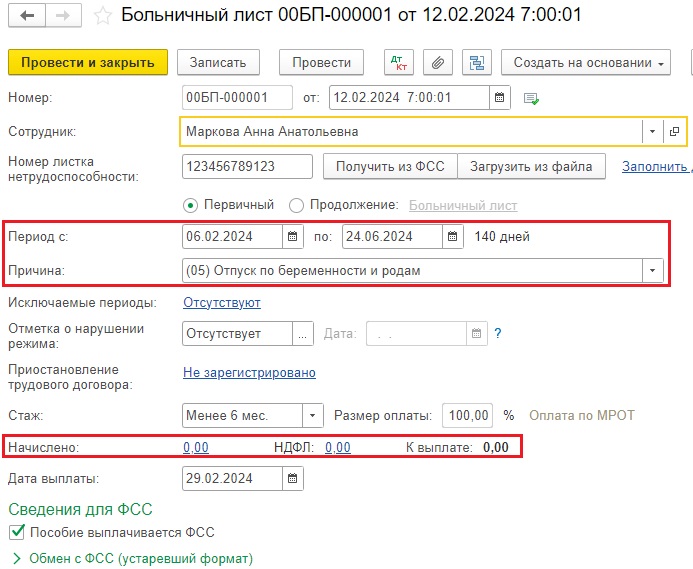Open the Сотрудник dropdown list
The image size is (693, 569).
(x=652, y=132)
